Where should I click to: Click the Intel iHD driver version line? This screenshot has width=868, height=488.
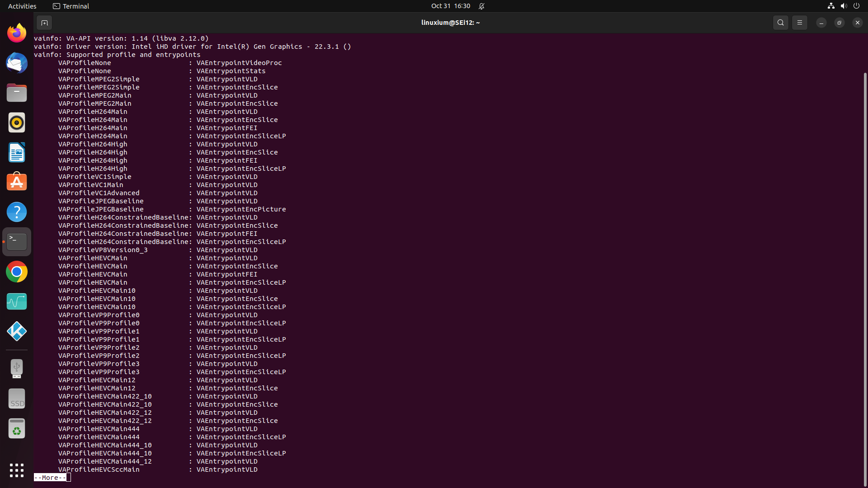(x=192, y=47)
